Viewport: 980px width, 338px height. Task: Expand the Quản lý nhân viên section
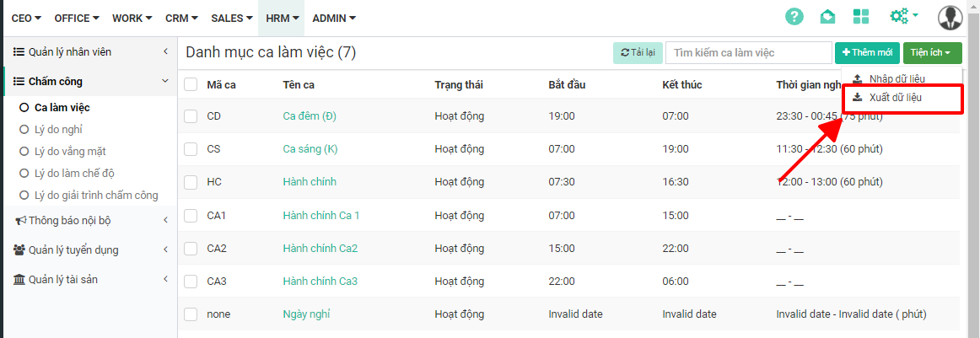pos(89,52)
